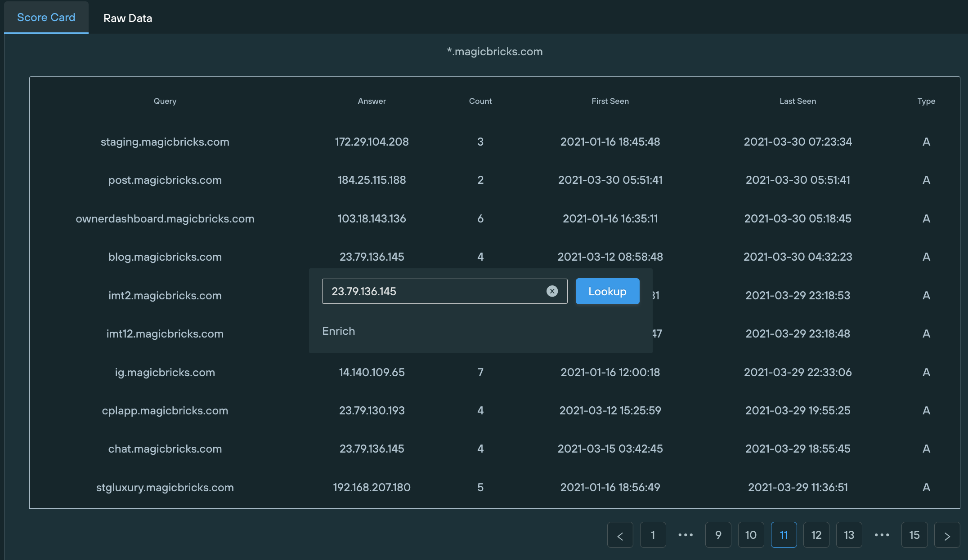The image size is (968, 560).
Task: Click answer IP 192.168.207.180
Action: coord(372,488)
